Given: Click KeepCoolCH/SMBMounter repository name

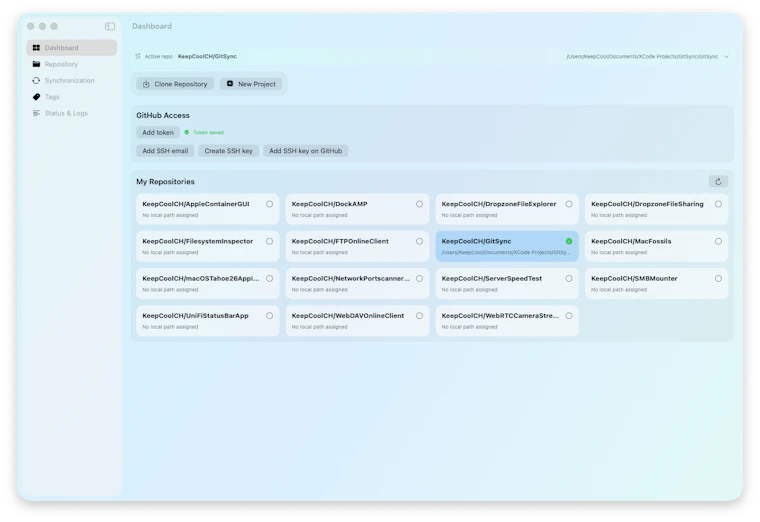Looking at the screenshot, I should (x=634, y=279).
